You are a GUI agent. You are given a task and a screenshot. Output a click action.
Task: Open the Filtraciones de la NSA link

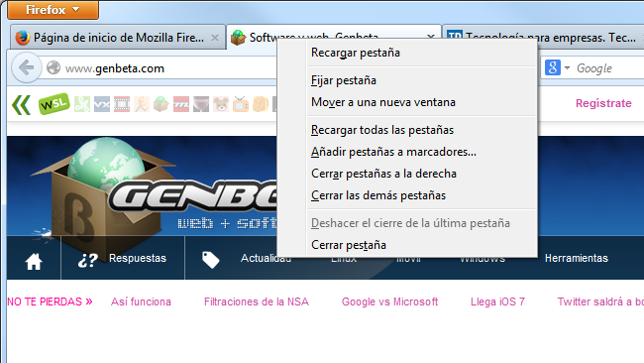[x=257, y=302]
